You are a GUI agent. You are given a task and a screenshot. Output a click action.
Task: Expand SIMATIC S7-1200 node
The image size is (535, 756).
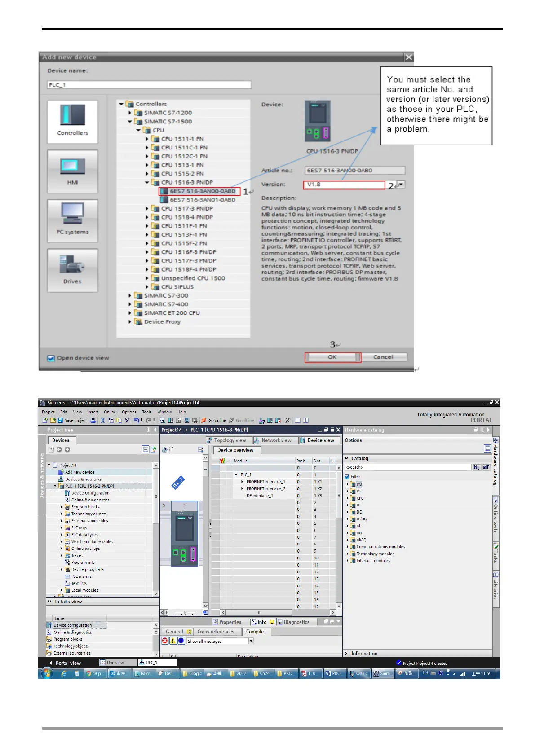tap(130, 113)
